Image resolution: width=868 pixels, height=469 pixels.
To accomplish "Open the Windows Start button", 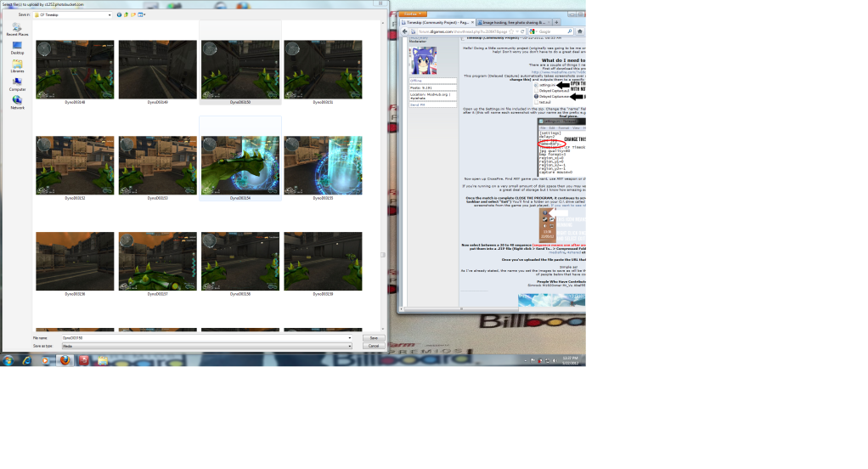I will click(x=8, y=360).
